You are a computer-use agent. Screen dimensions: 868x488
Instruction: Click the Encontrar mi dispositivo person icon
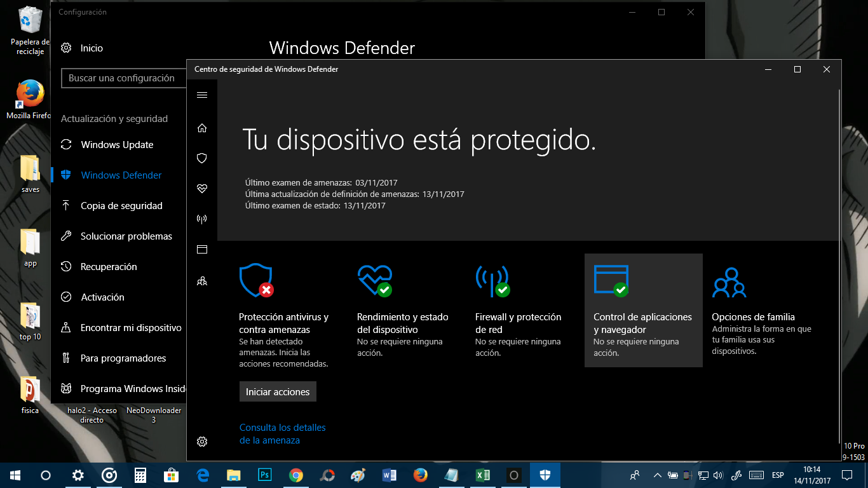click(66, 327)
